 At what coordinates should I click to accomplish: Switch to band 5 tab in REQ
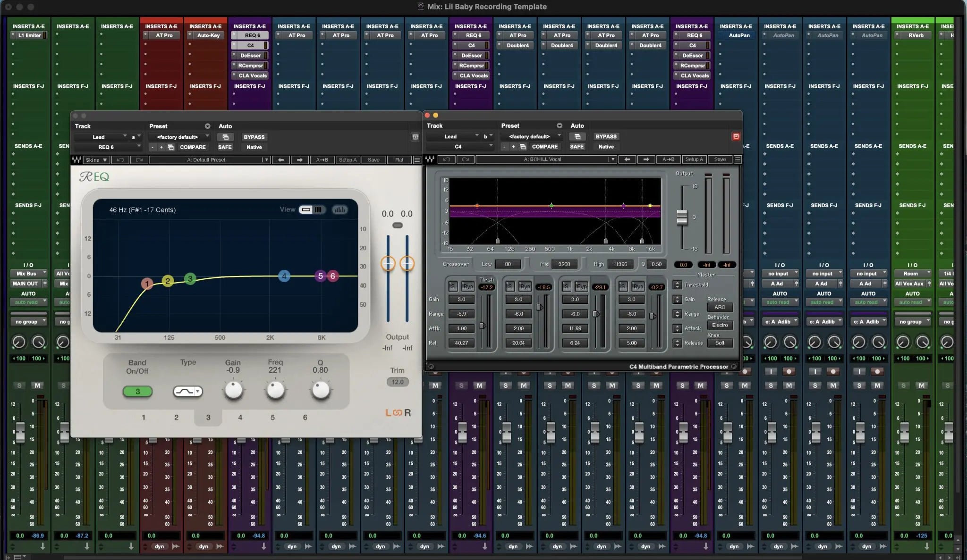tap(272, 417)
